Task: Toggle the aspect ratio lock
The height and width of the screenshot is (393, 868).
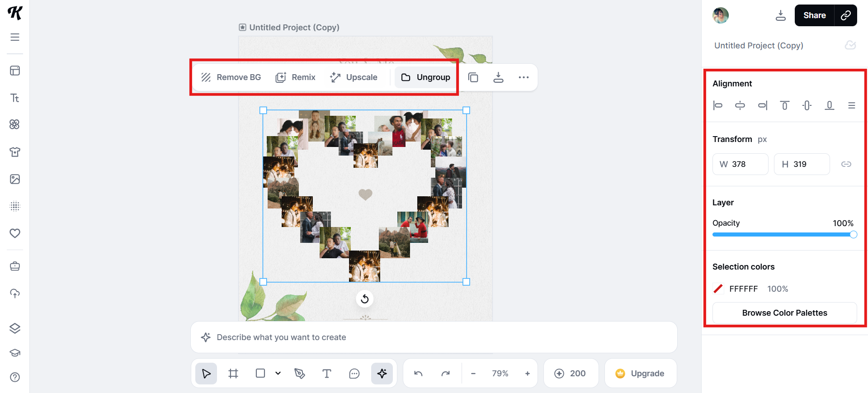Action: pos(846,164)
